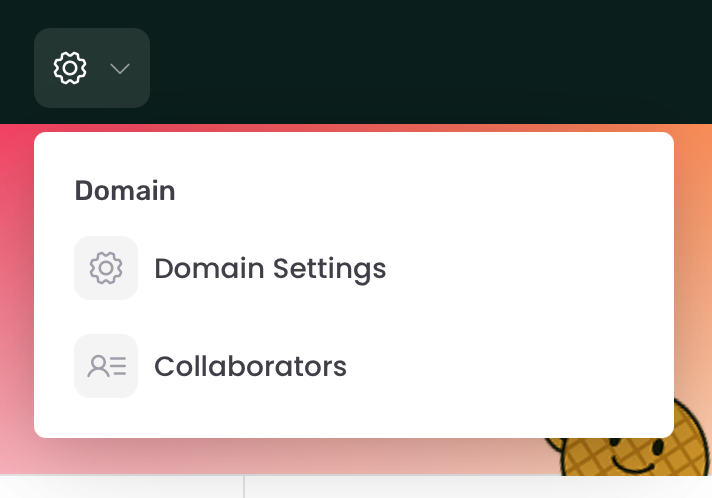The height and width of the screenshot is (498, 712).
Task: Collapse the menu using the chevron arrow
Action: 120,69
